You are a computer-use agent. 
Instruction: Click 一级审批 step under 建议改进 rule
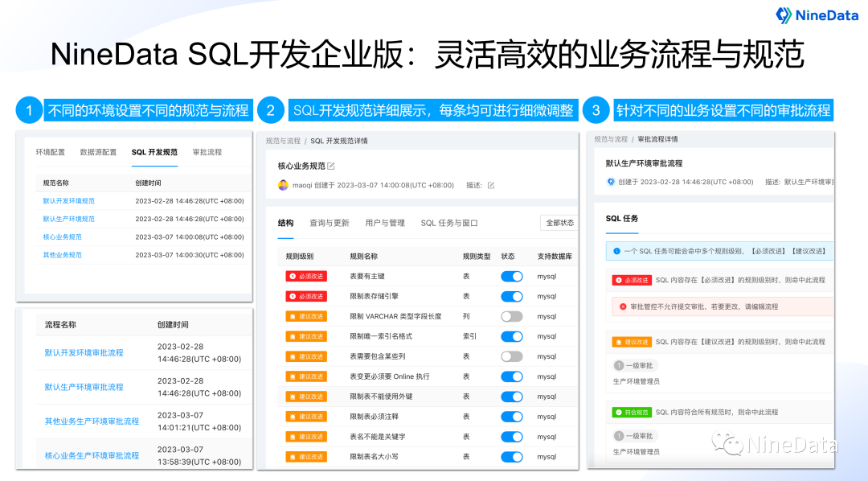[634, 366]
